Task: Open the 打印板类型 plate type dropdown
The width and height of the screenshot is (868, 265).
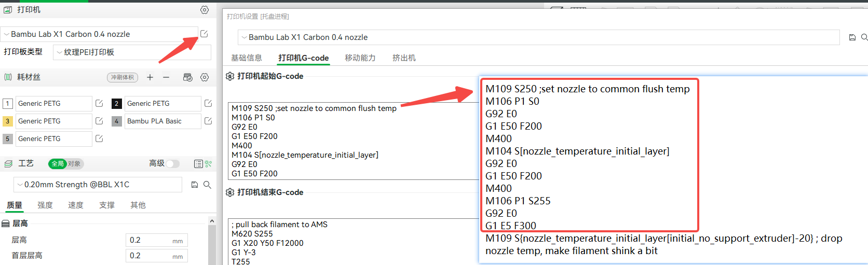Action: 132,52
